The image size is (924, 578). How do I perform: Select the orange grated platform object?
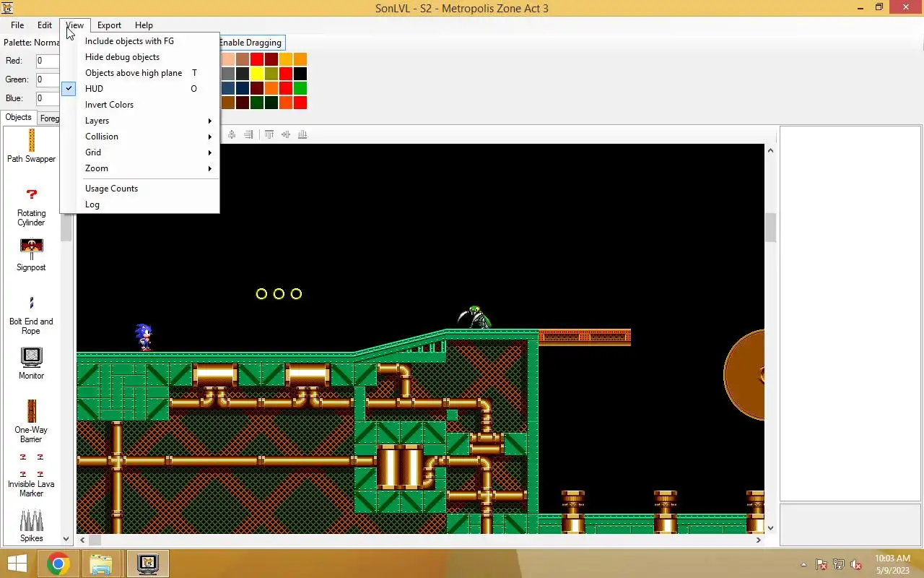[585, 337]
